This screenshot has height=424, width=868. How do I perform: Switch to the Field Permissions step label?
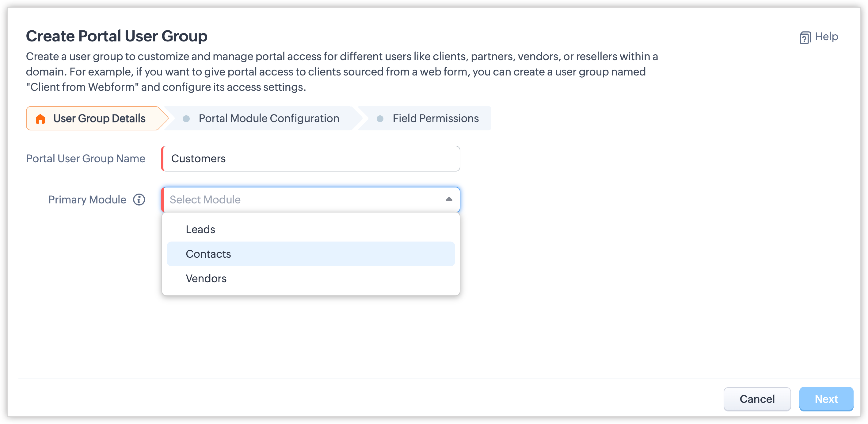click(435, 118)
